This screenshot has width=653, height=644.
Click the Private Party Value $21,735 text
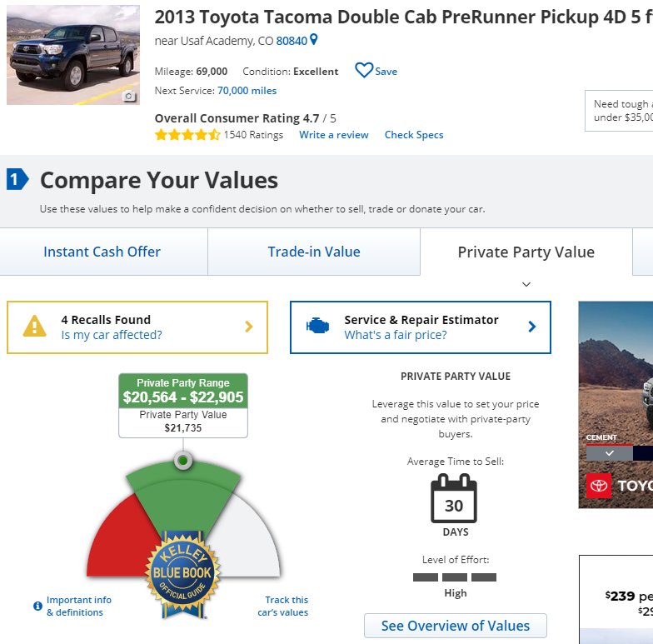click(x=183, y=422)
